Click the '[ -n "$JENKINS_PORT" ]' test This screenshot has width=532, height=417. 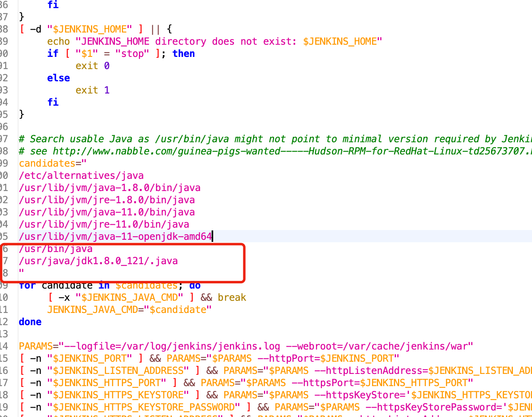pos(81,358)
